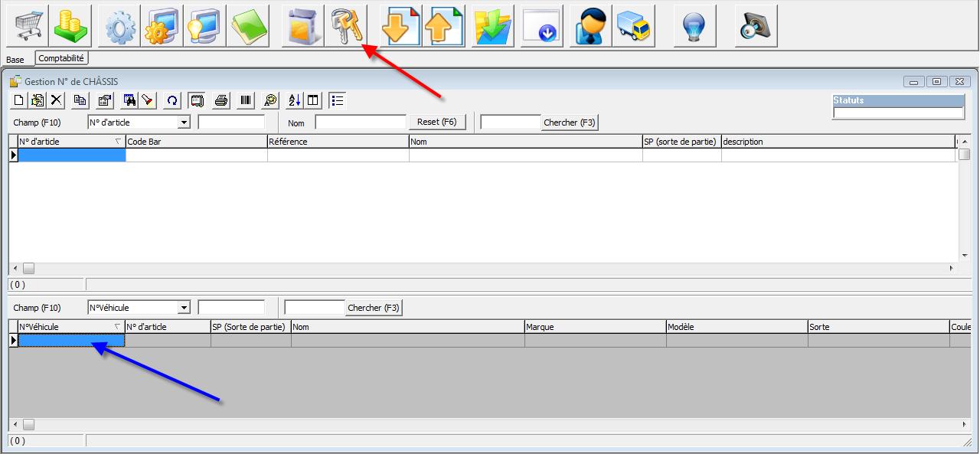Click the description column header

point(838,142)
